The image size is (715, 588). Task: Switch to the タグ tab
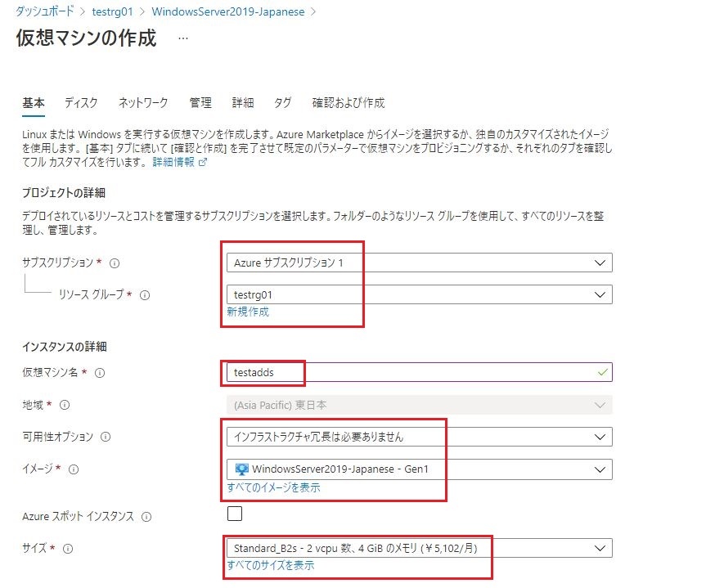(x=283, y=103)
